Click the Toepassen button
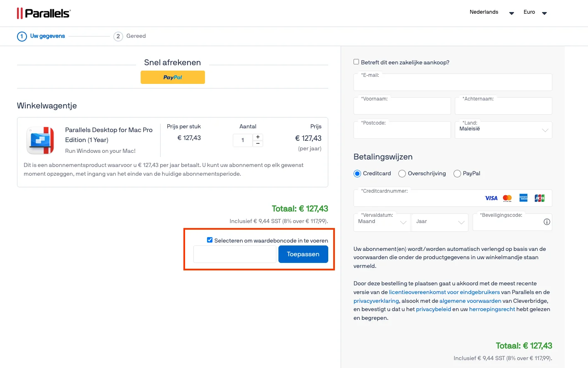This screenshot has height=368, width=588. (x=303, y=254)
